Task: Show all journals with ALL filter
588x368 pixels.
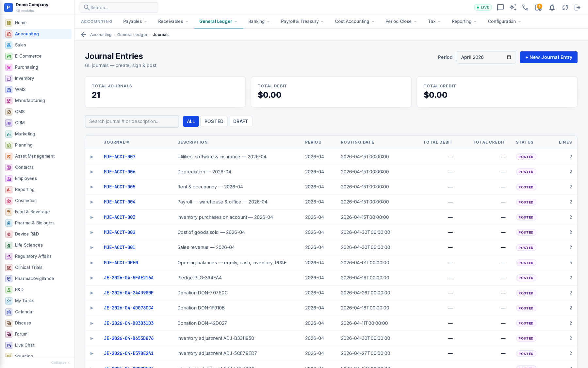Action: point(191,121)
